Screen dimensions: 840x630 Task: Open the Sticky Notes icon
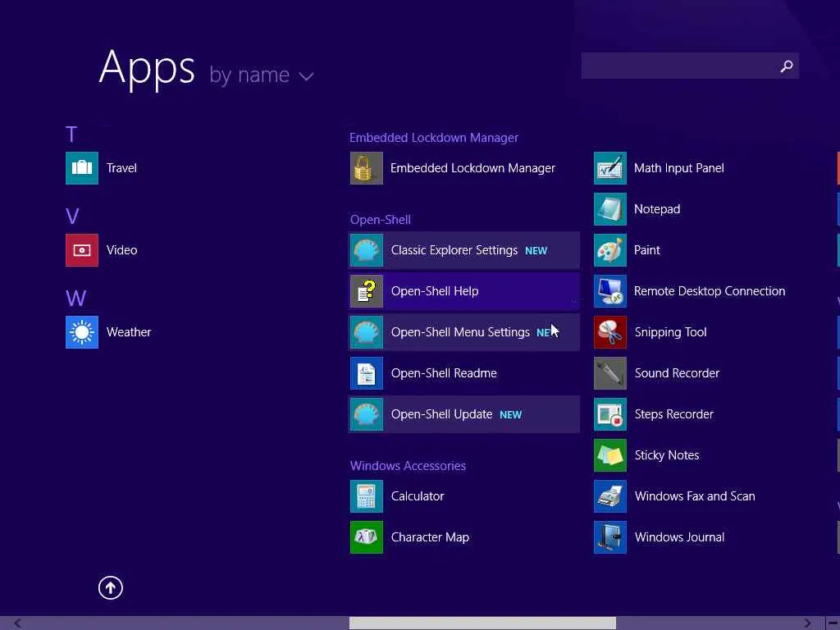pos(610,454)
